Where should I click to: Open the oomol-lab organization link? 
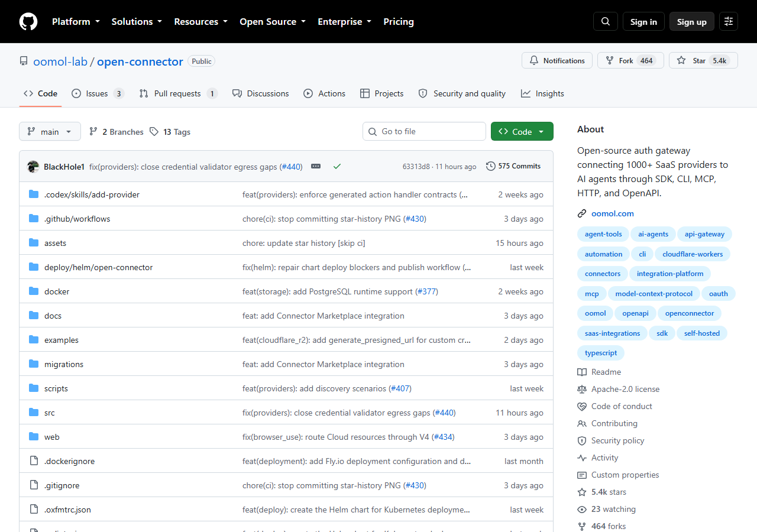(60, 61)
